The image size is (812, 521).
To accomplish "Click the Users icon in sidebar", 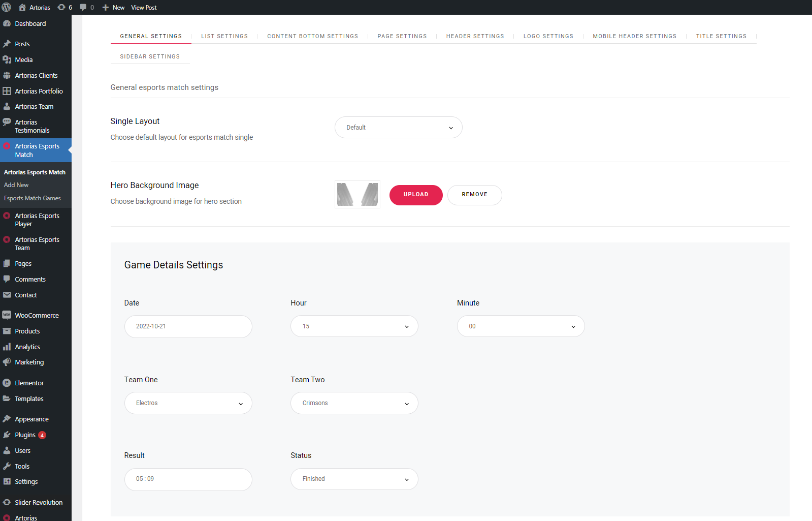I will pyautogui.click(x=7, y=450).
